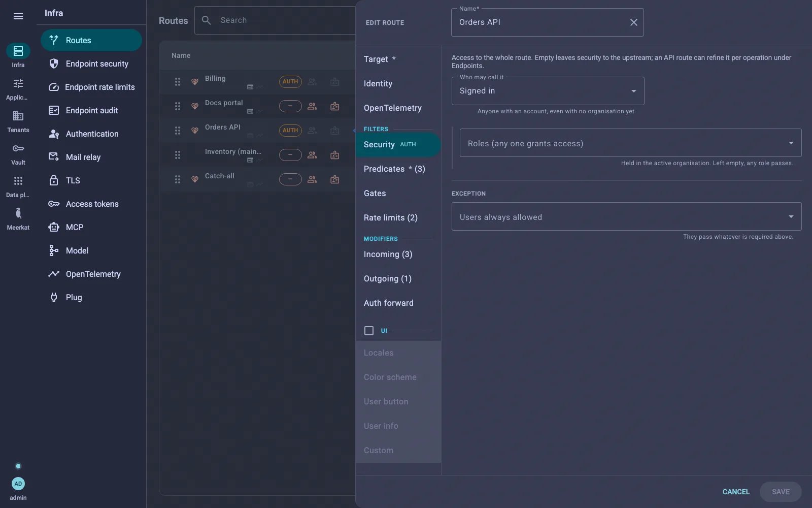Open the Gates tab
Viewport: 812px width, 508px height.
(398, 194)
